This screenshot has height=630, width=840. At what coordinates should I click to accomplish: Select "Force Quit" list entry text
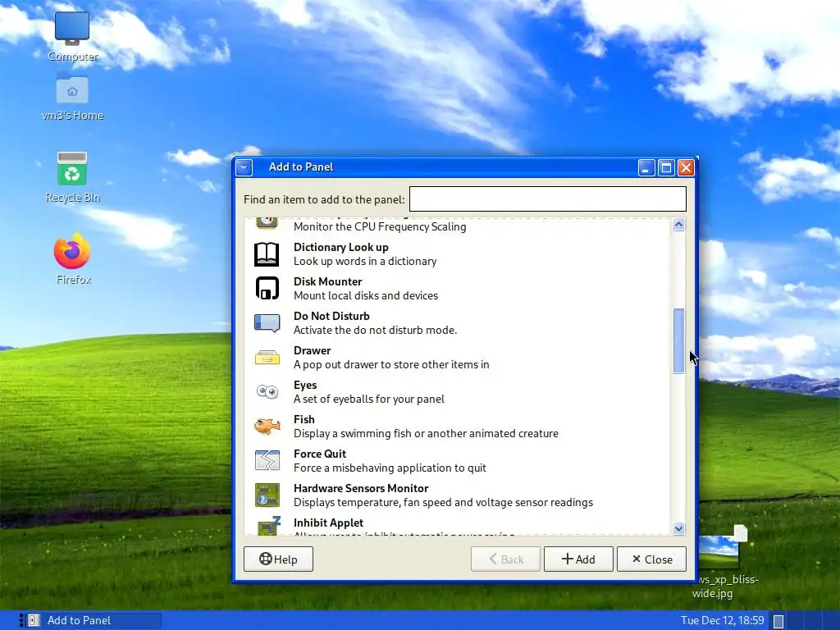(x=320, y=454)
